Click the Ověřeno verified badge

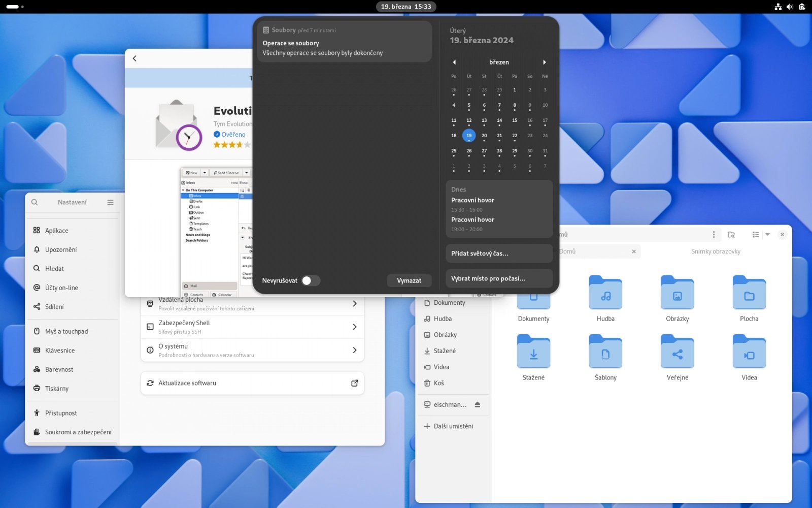(x=229, y=134)
